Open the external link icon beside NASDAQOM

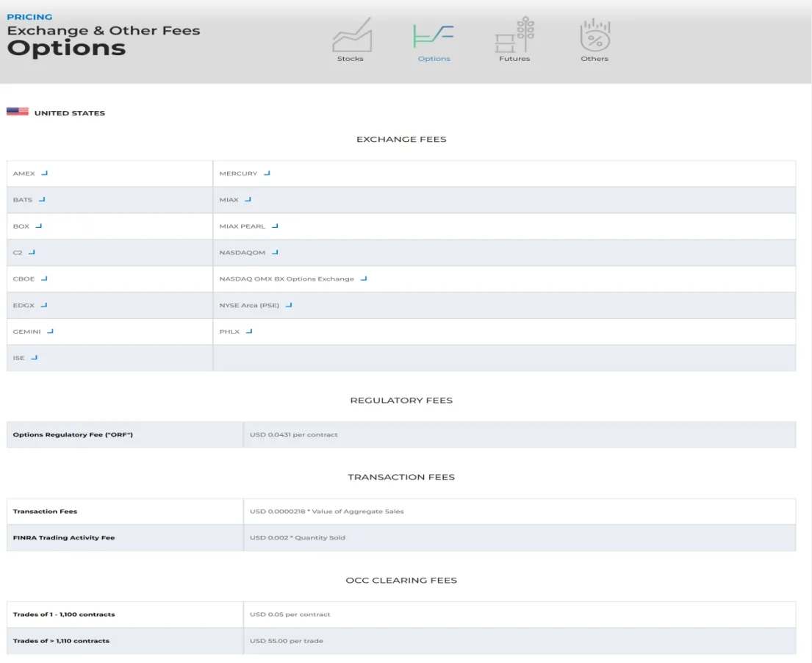[275, 251]
